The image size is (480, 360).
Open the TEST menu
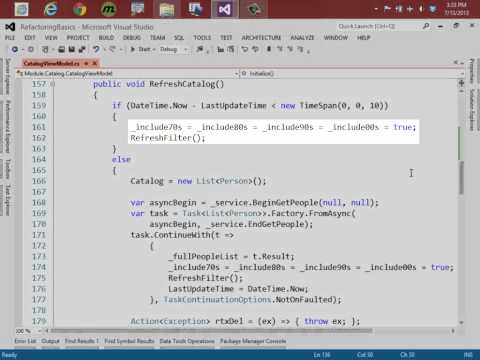coord(226,38)
